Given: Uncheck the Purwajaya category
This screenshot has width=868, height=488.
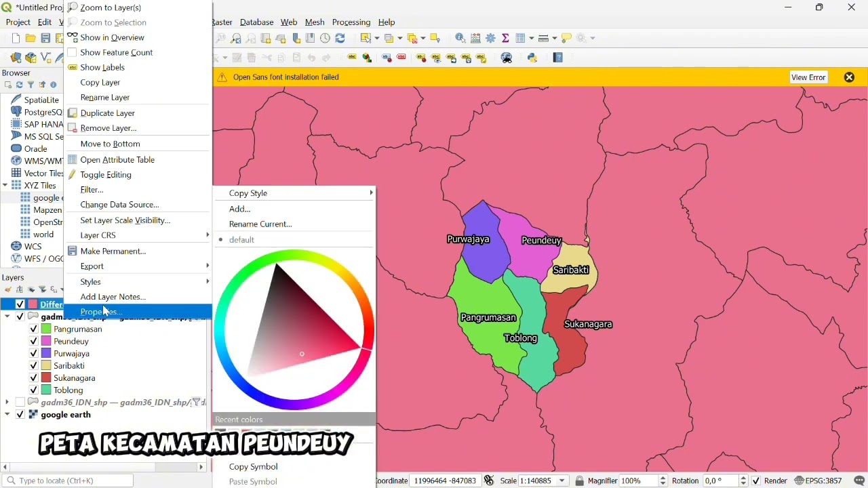Looking at the screenshot, I should [33, 354].
